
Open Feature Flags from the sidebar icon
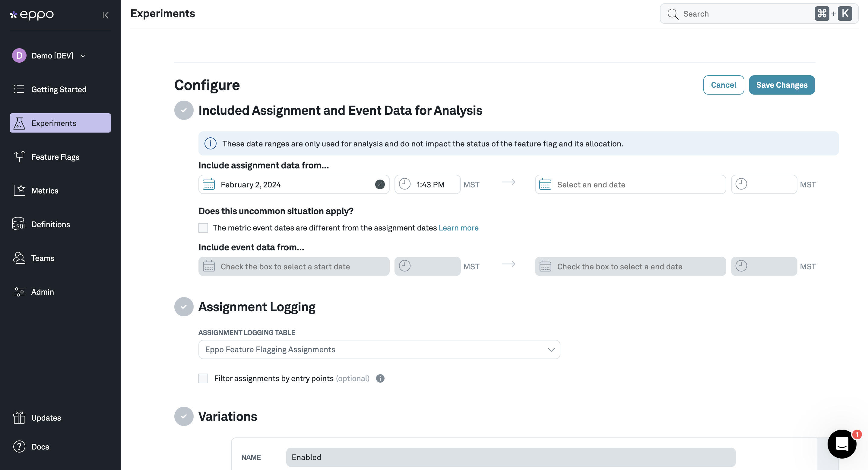tap(19, 157)
